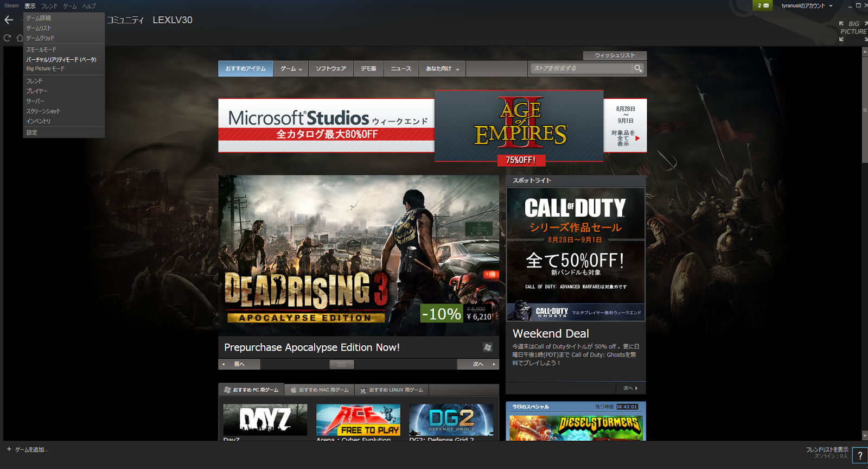Open スクリーンショット from the menu

63,111
